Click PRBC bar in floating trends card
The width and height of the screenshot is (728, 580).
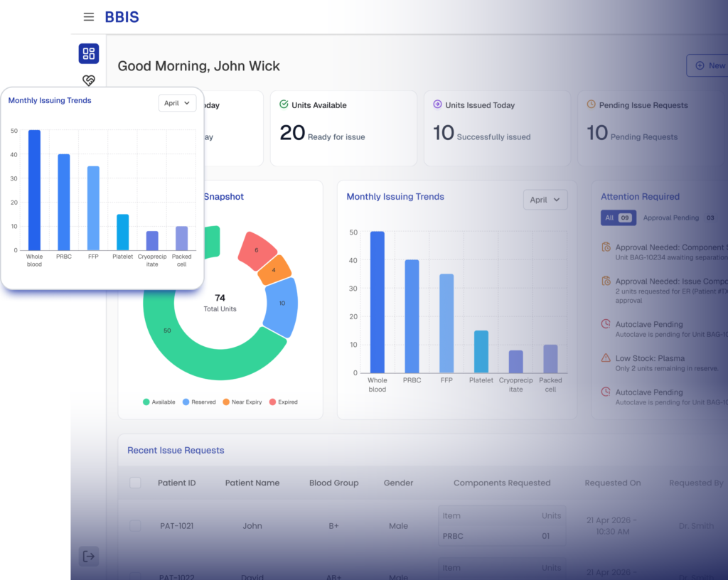tap(63, 203)
